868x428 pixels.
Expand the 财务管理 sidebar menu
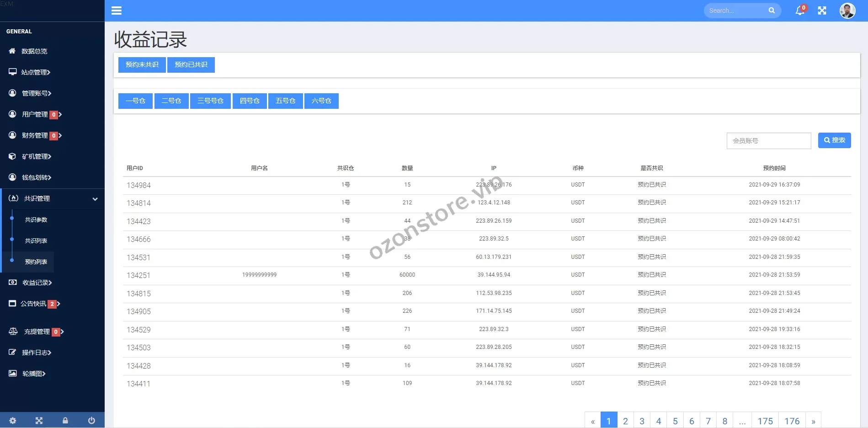pos(36,135)
